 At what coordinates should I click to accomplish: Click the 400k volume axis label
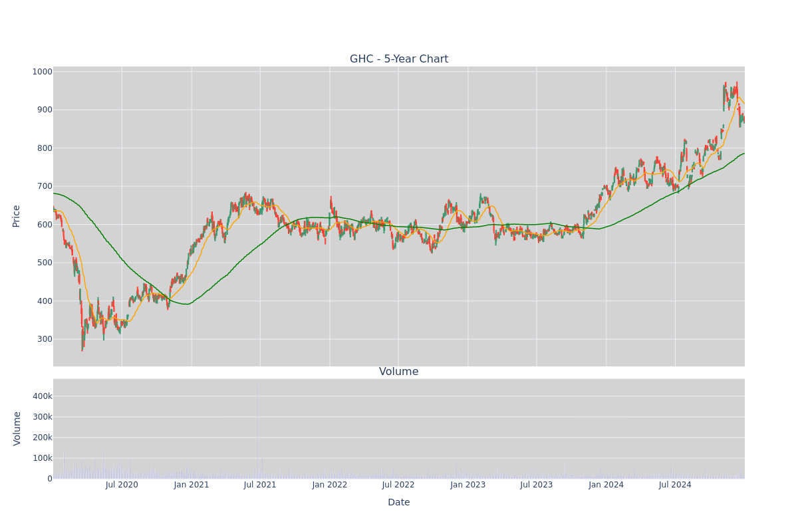click(x=41, y=396)
